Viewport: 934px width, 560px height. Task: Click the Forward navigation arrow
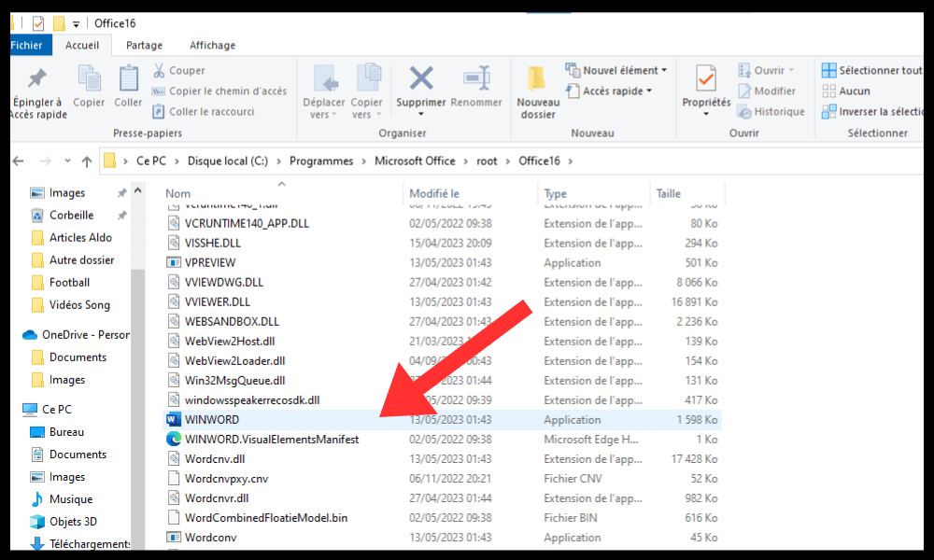coord(45,161)
